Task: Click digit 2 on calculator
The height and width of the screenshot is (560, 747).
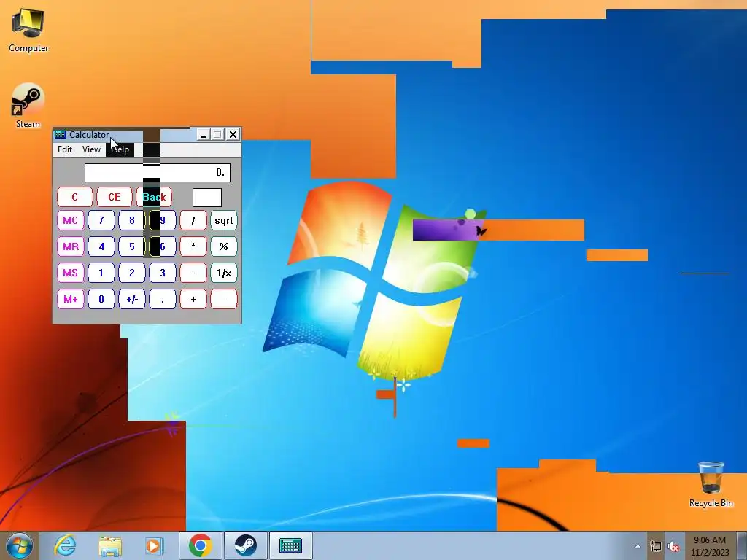Action: point(132,273)
